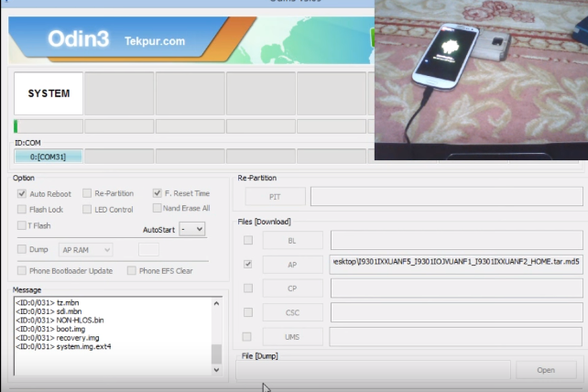The height and width of the screenshot is (392, 588).
Task: Click the File Dump path field
Action: (x=373, y=370)
